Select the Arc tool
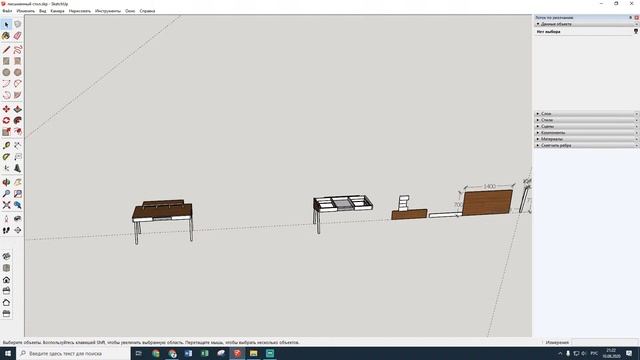 click(x=6, y=84)
